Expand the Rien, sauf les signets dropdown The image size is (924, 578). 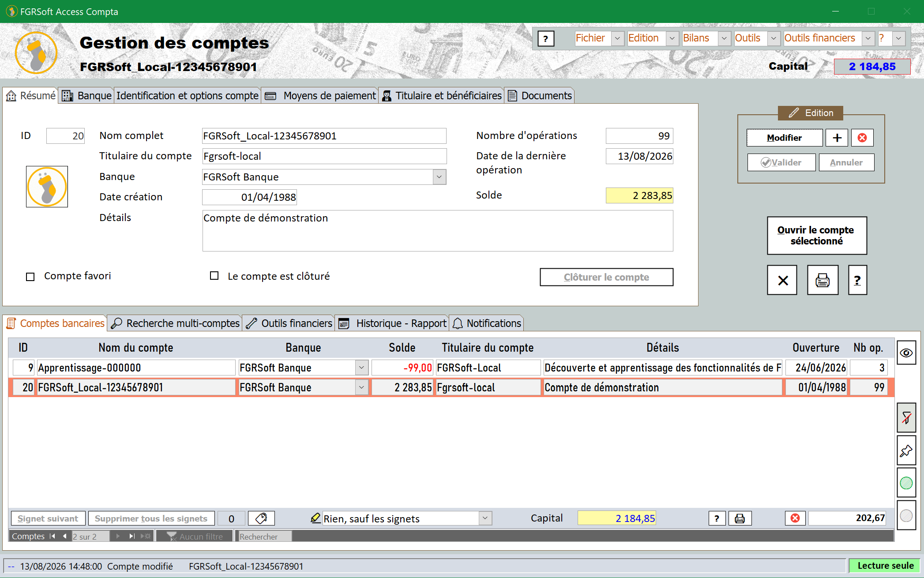[485, 518]
